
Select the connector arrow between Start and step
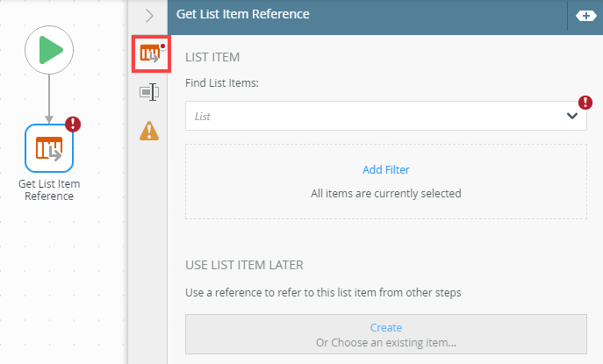click(x=48, y=97)
